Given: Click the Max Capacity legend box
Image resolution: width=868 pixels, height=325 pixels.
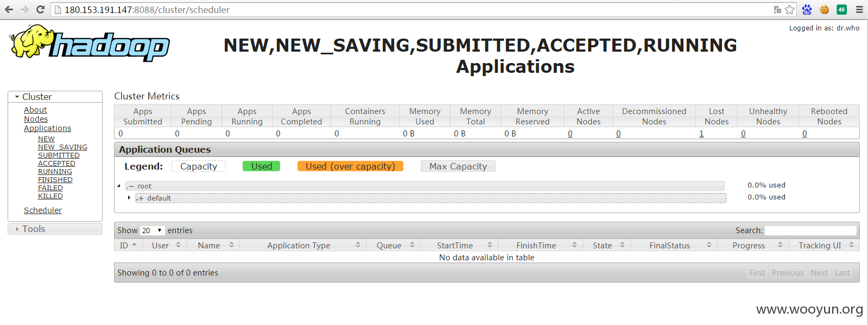Looking at the screenshot, I should click(458, 166).
